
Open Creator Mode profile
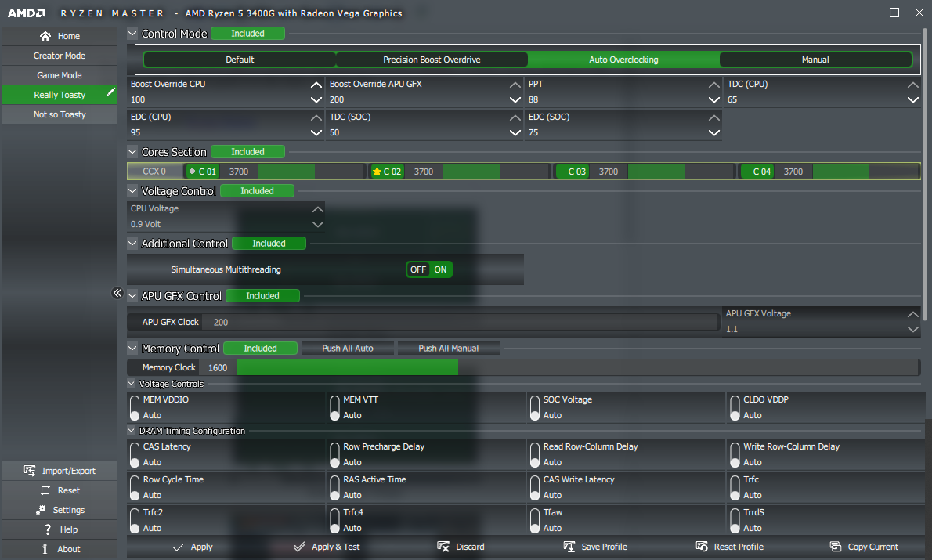click(60, 56)
